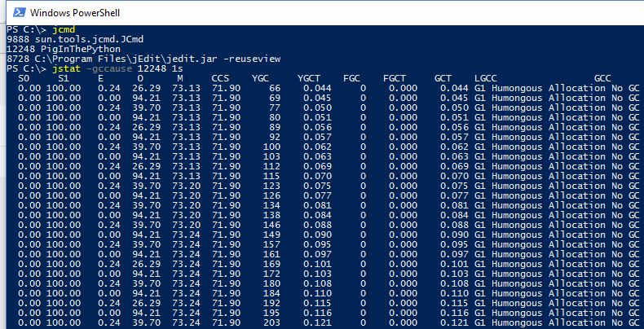The height and width of the screenshot is (329, 644).
Task: Click 0.121 in the GCT column
Action: coord(454,322)
